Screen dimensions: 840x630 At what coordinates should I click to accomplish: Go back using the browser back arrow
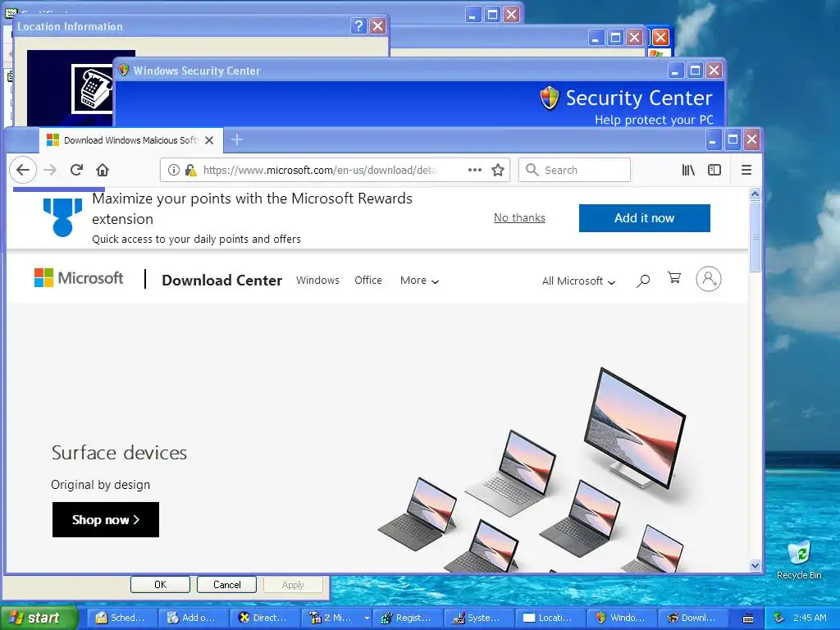(x=22, y=171)
